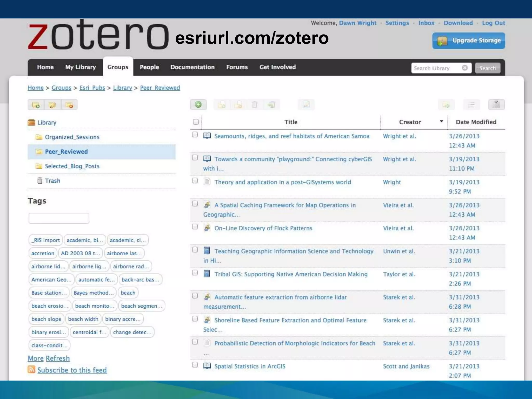Viewport: 532px width, 399px height.
Task: Check the Teaching Geographic Information Science row
Action: [195, 250]
